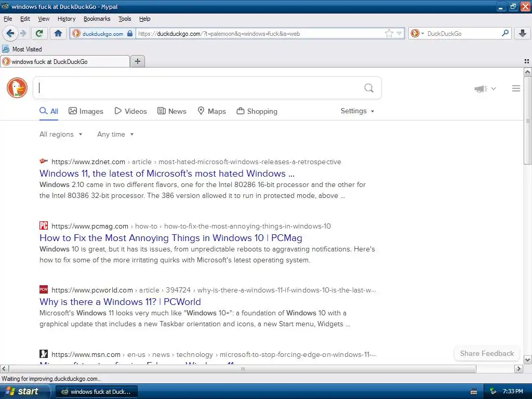Click the network tray icon

coord(493,392)
